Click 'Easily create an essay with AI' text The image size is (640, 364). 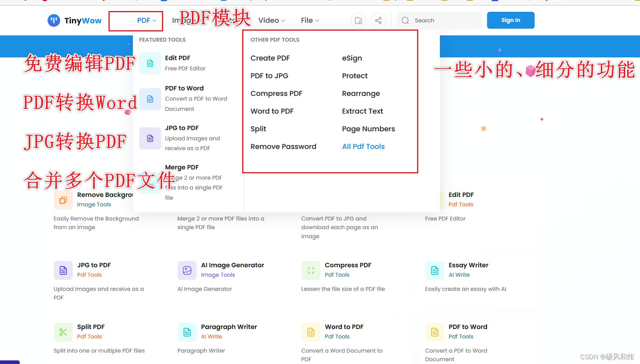point(465,289)
